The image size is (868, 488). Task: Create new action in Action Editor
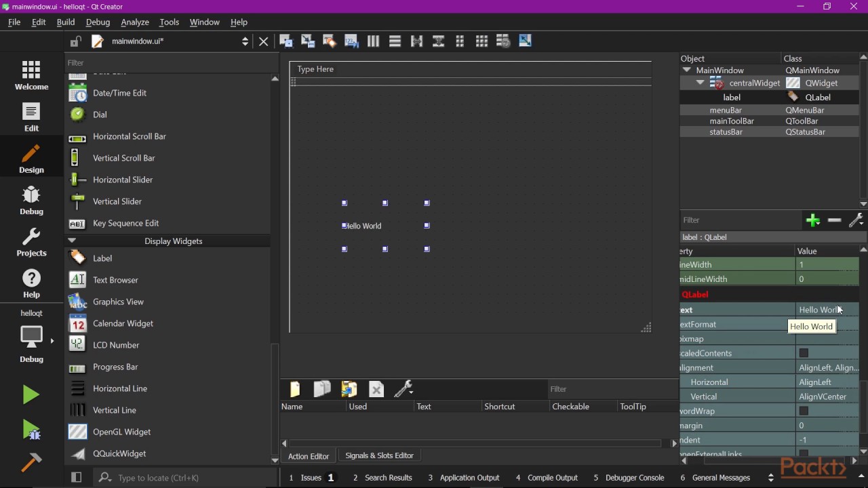(x=295, y=389)
